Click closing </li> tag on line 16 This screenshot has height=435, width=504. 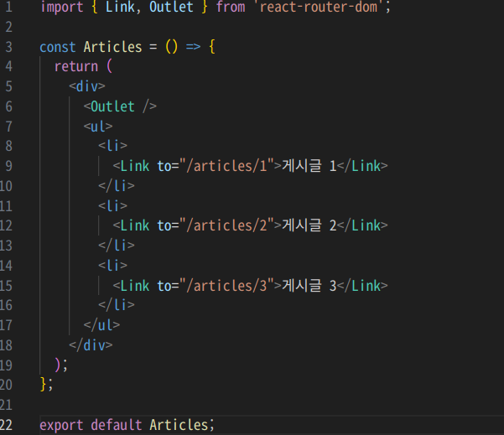117,305
